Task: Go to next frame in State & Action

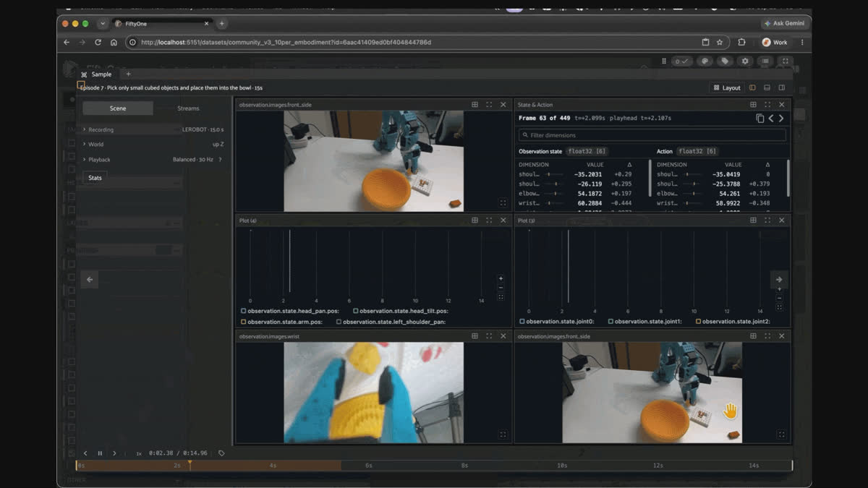Action: (x=781, y=119)
